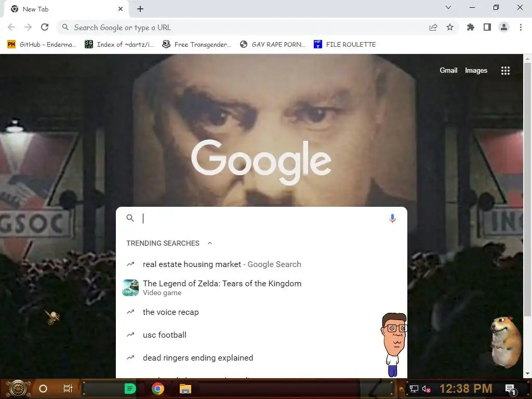
Task: Open File Explorer from the taskbar
Action: tap(185, 389)
